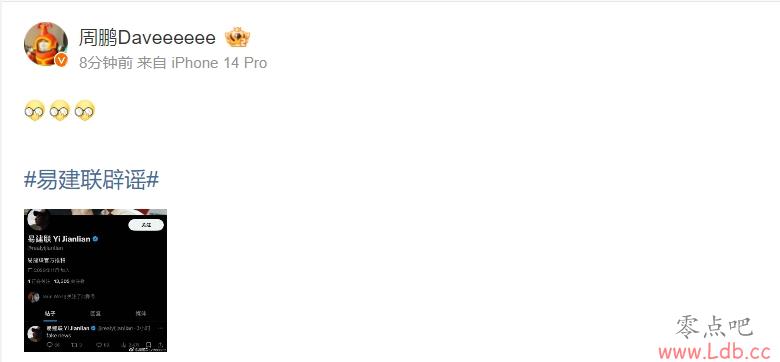Click the bookmark icon in embedded tweet
The image size is (780, 362).
click(x=148, y=345)
